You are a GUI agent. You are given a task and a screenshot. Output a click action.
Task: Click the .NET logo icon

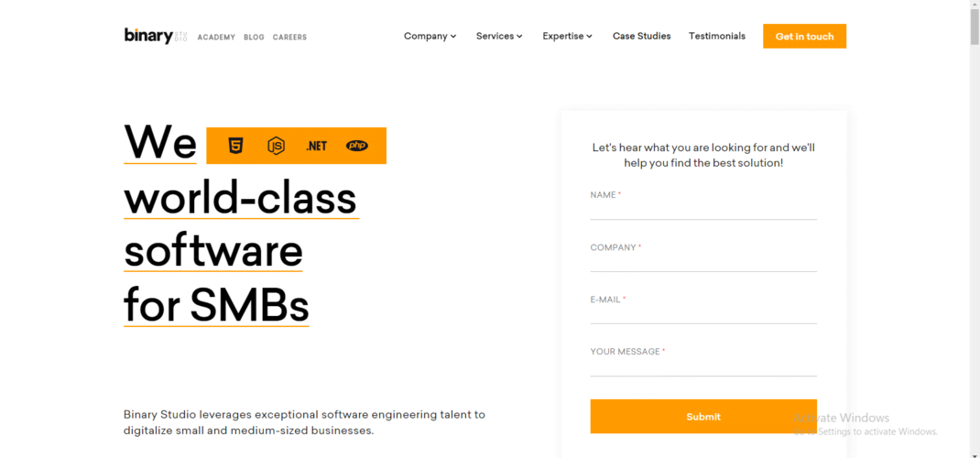point(316,147)
